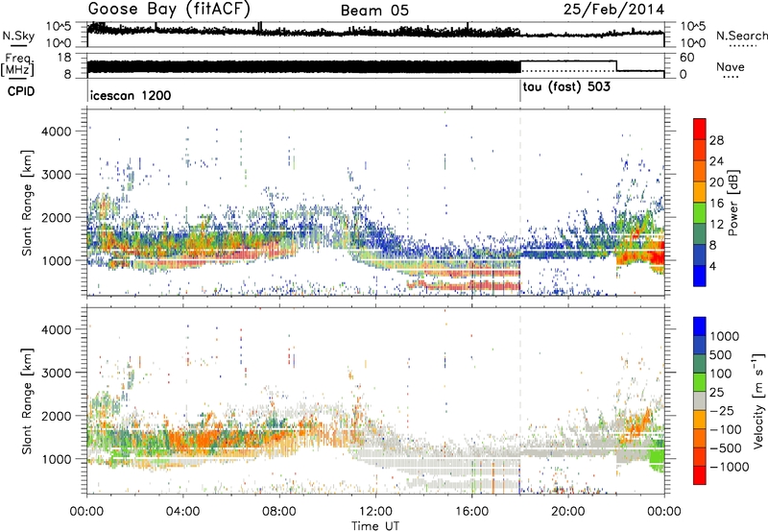Click the 20:00 tick on time axis
768x532 pixels.
[x=567, y=512]
